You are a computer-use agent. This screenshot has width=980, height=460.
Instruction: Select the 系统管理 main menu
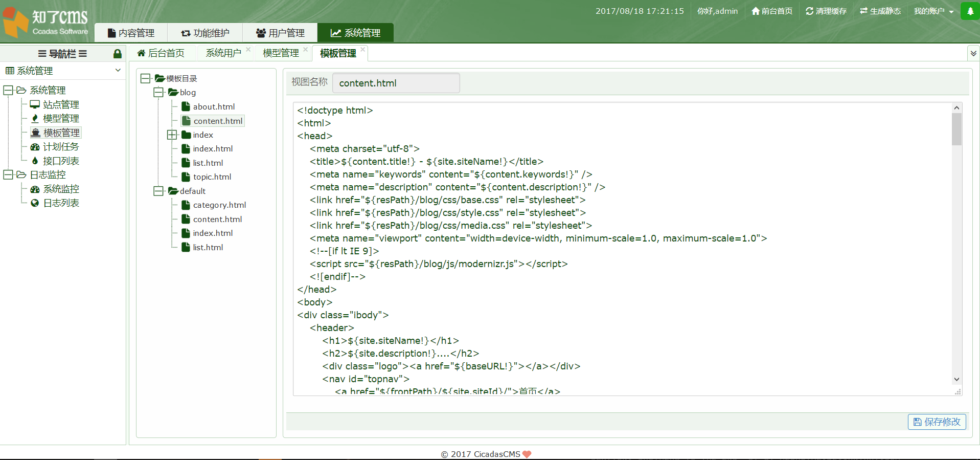pos(355,33)
